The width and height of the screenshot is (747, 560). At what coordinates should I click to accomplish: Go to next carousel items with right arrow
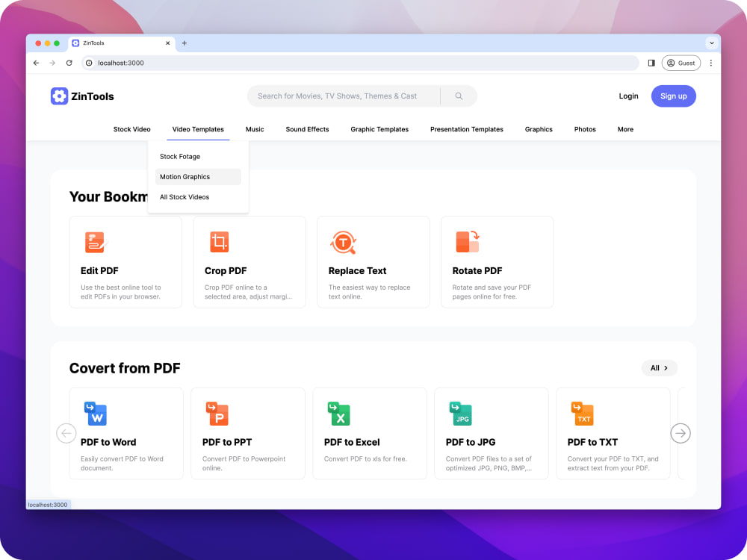(681, 433)
